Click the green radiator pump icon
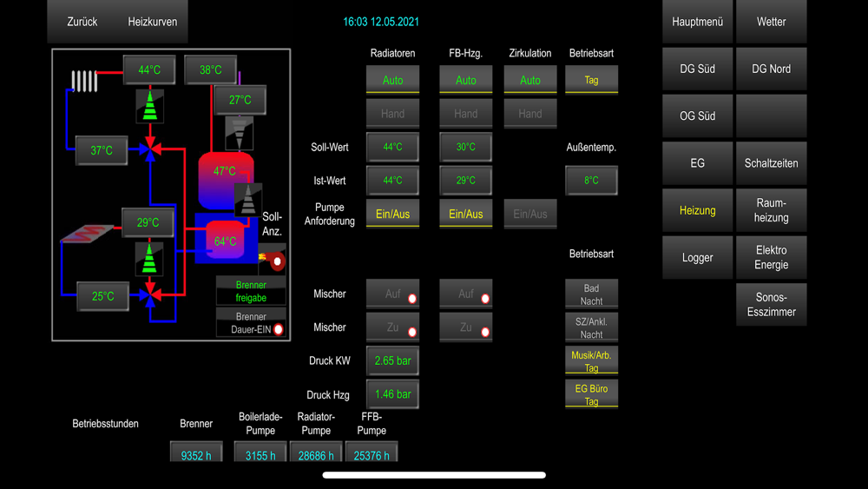The image size is (868, 489). click(x=150, y=106)
